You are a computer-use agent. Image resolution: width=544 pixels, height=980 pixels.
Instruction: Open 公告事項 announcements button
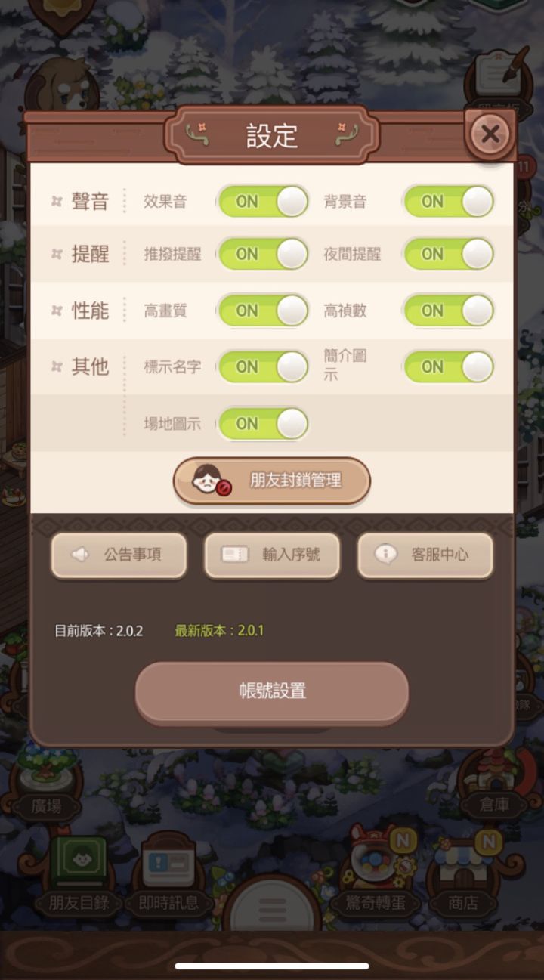(x=119, y=555)
